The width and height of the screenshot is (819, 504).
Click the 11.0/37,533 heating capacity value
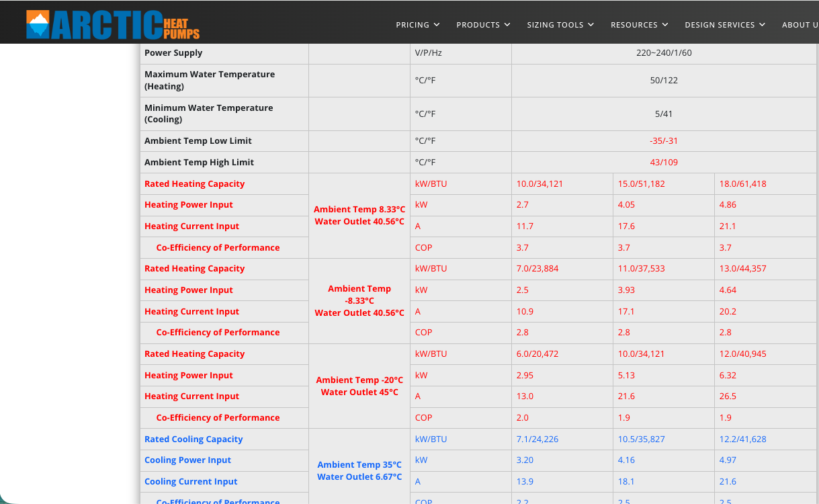pos(641,269)
